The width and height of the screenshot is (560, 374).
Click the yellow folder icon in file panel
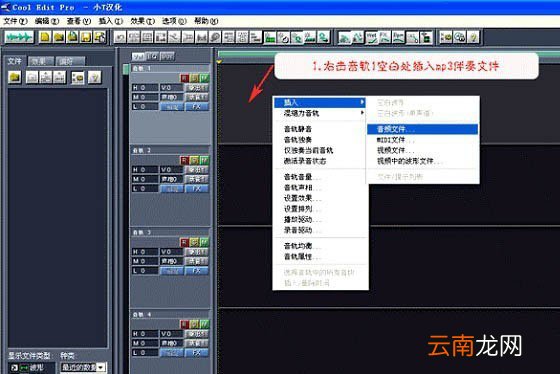(15, 77)
